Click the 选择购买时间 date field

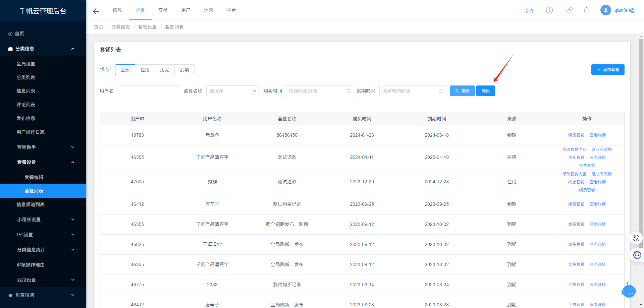click(319, 91)
